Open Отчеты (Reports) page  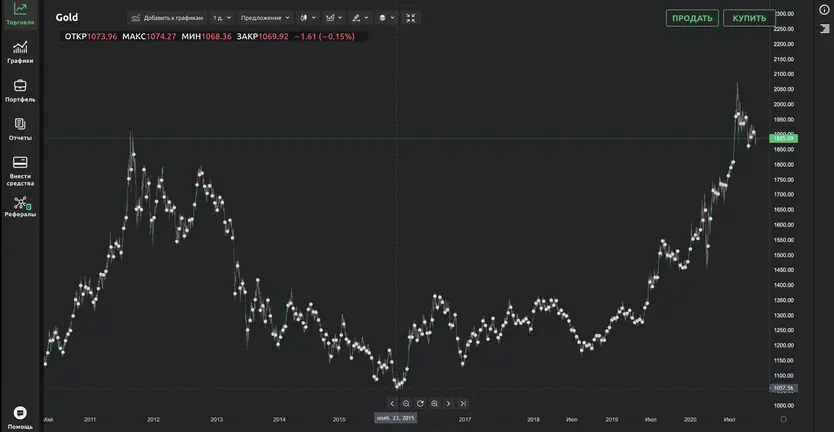[x=20, y=129]
